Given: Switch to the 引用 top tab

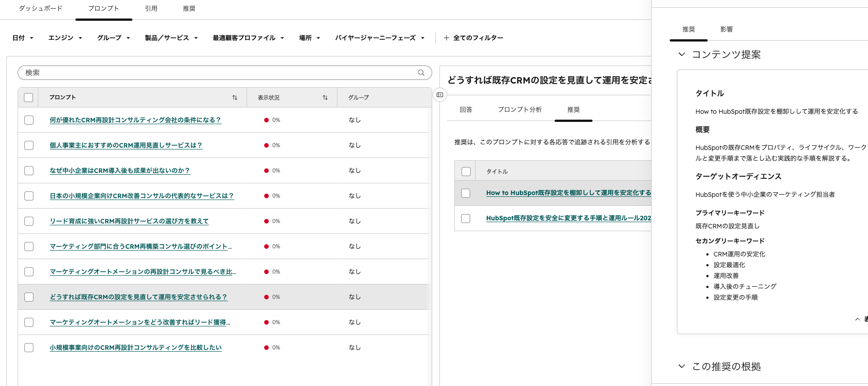Looking at the screenshot, I should pyautogui.click(x=151, y=9).
